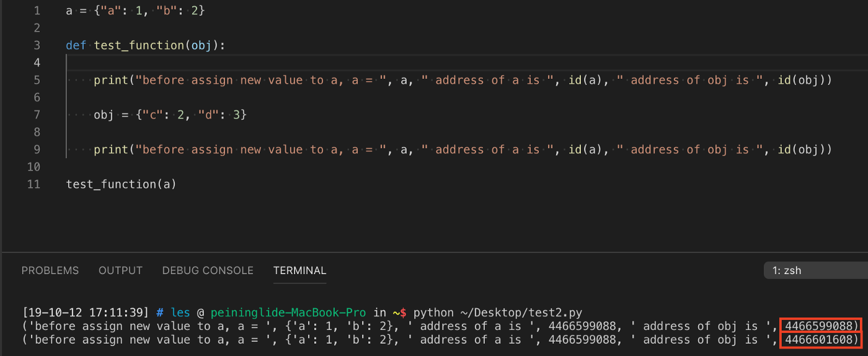Screen dimensions: 868x356
Task: Switch to the PROBLEMS panel tab
Action: coord(50,270)
